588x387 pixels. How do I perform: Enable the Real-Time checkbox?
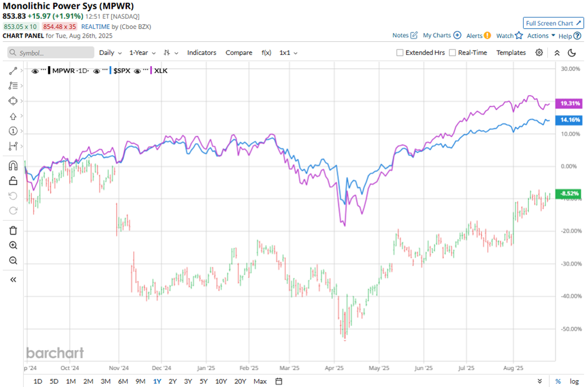452,53
